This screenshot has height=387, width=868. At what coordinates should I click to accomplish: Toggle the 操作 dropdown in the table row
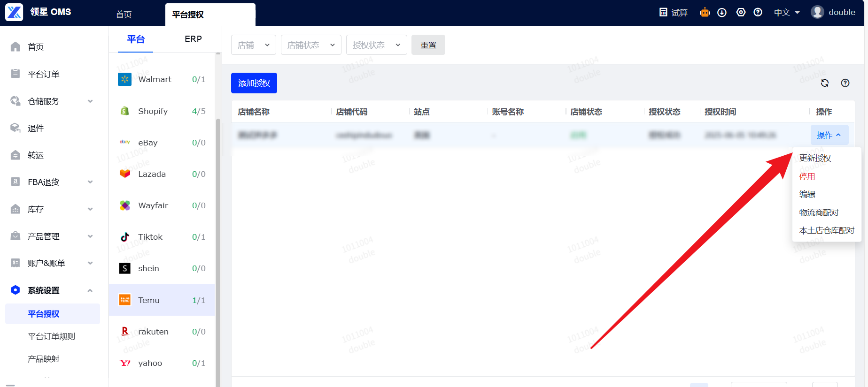tap(829, 135)
